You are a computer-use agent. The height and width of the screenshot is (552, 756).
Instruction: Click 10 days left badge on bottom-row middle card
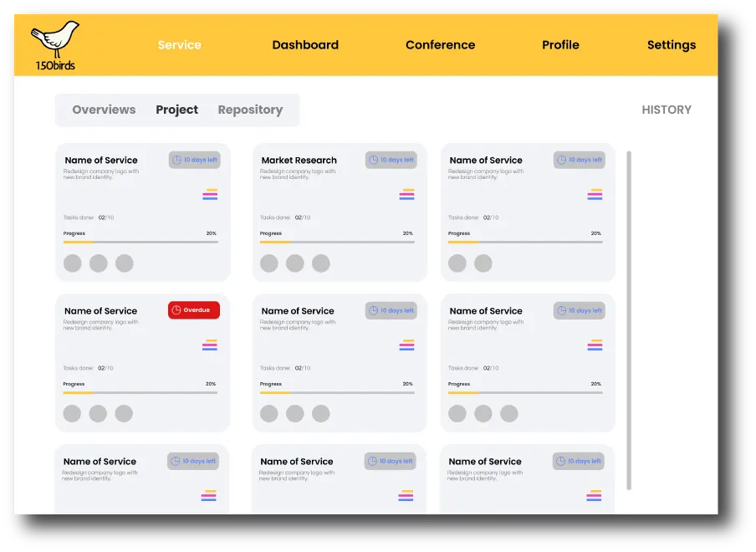pyautogui.click(x=390, y=461)
